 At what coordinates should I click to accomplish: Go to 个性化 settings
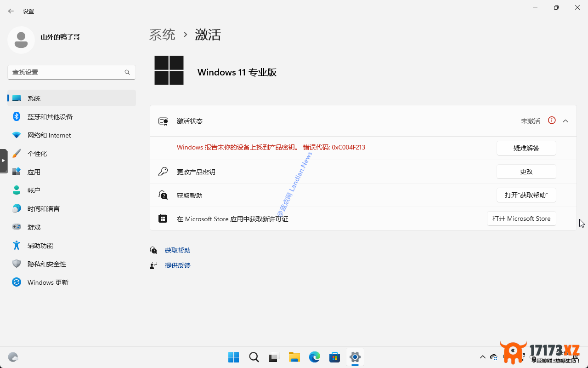(x=72, y=154)
